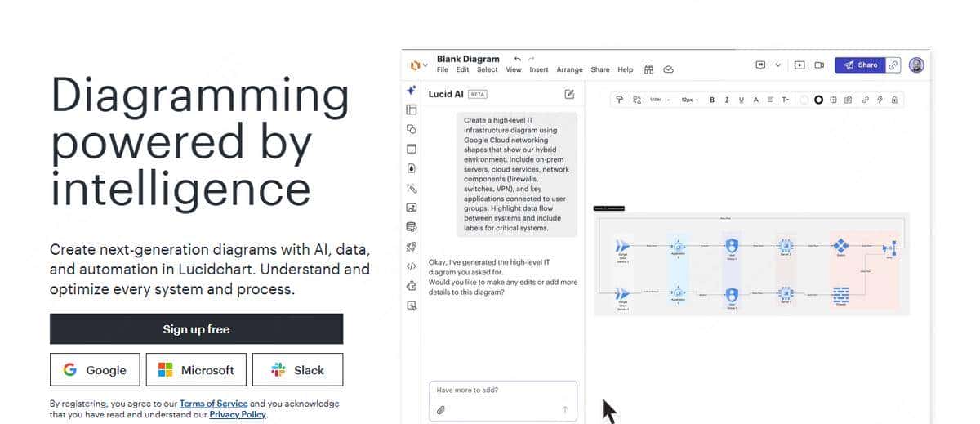Open the Privacy Policy link
The height and width of the screenshot is (424, 980).
click(x=238, y=415)
